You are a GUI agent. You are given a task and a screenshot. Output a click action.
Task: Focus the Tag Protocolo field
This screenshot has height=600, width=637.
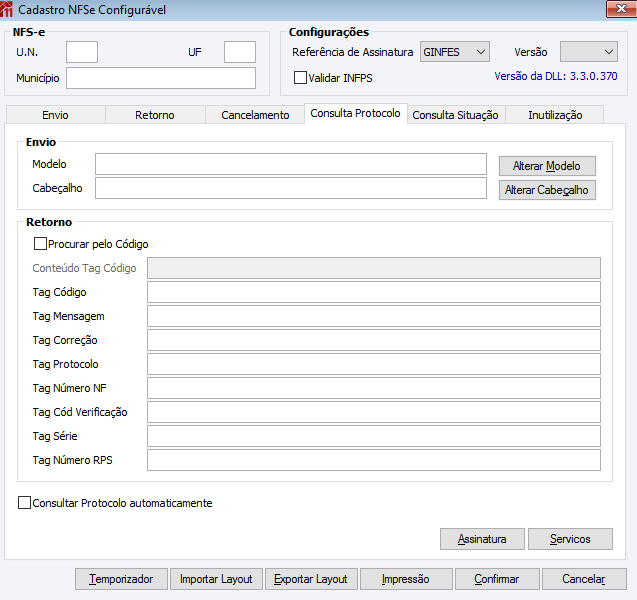pyautogui.click(x=374, y=364)
